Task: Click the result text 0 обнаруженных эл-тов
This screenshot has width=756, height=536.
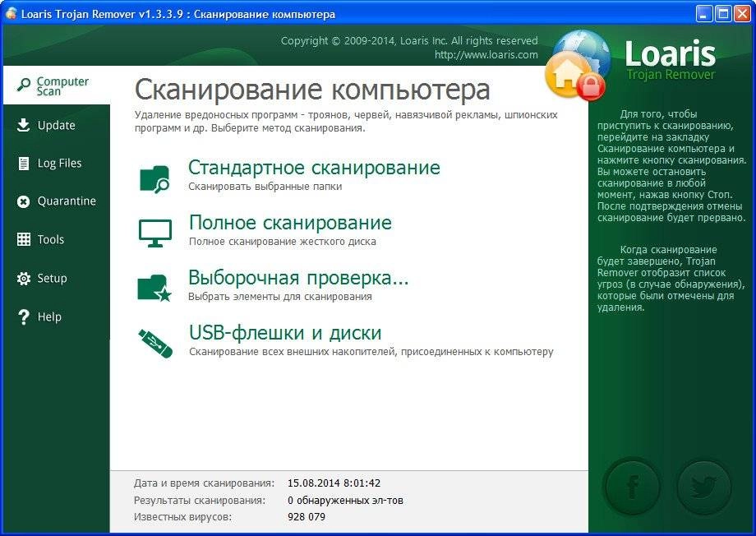Action: click(x=345, y=501)
